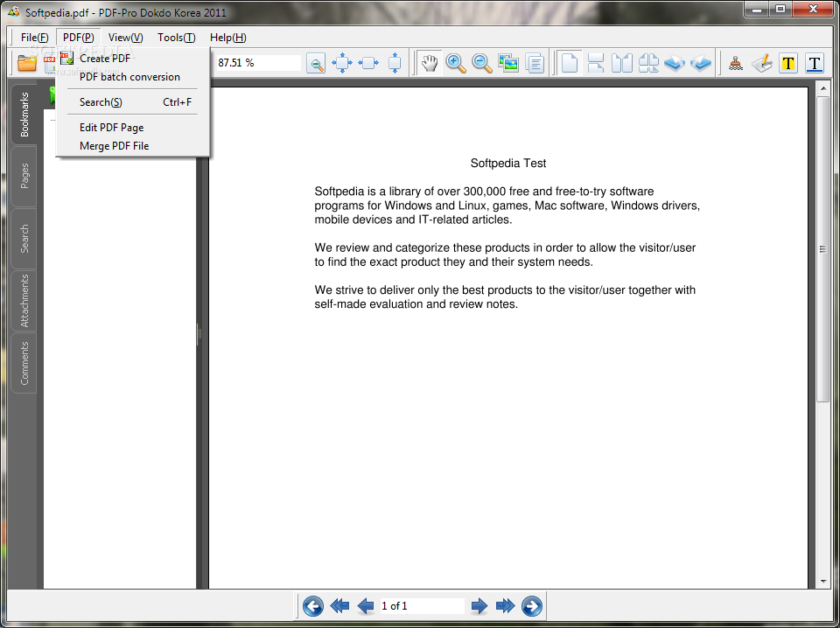Switch to the Search side tab
The image size is (840, 628).
pyautogui.click(x=24, y=239)
